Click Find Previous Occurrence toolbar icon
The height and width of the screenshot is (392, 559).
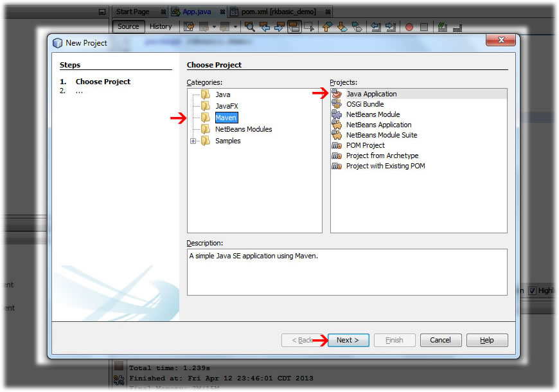(265, 27)
